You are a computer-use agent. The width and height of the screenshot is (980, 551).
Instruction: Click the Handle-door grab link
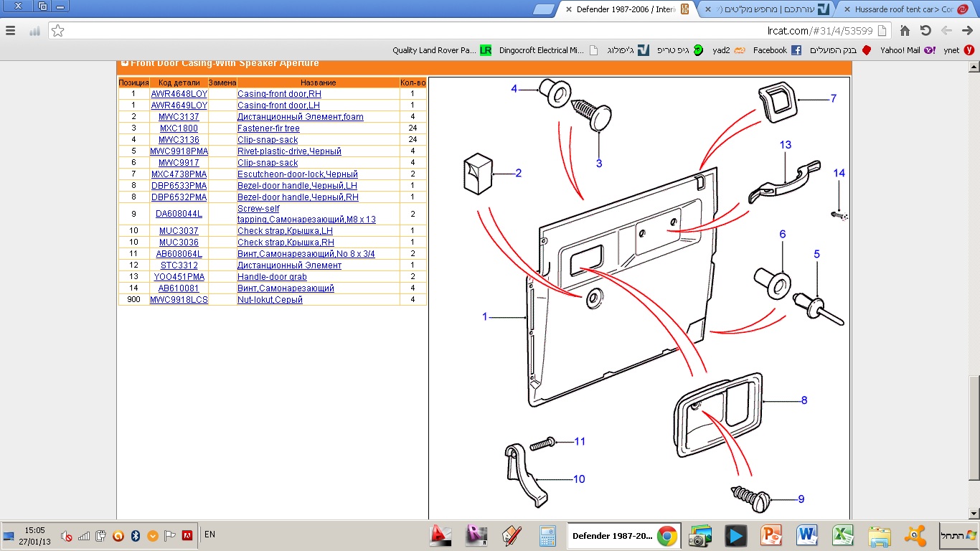point(272,277)
